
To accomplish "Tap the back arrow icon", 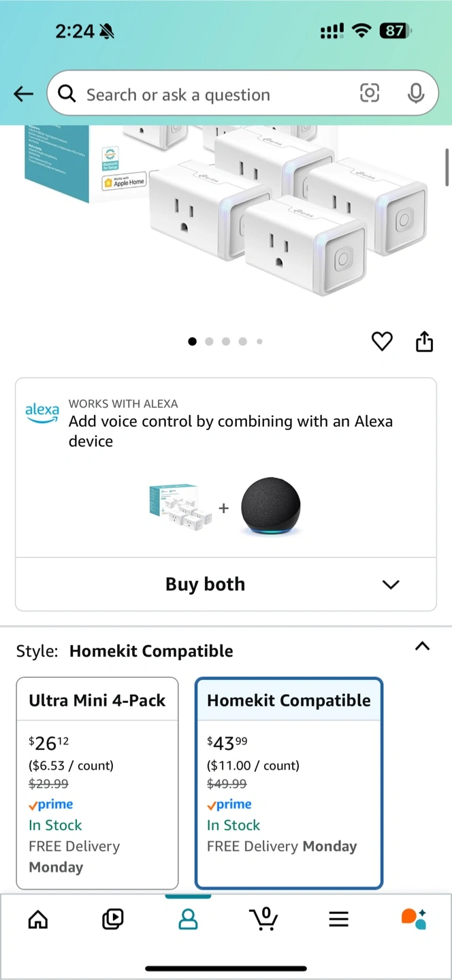I will click(x=24, y=94).
